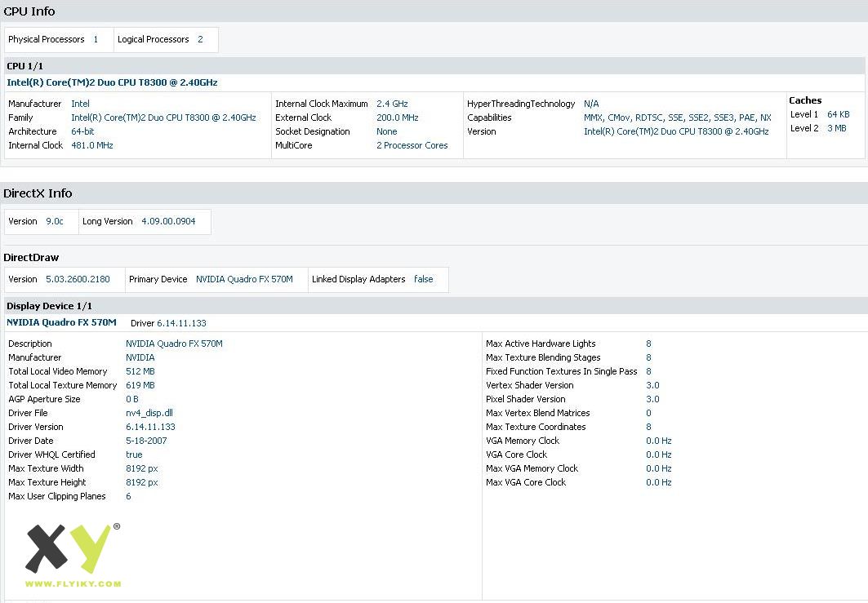Click the Total Local Texture Memory value "619 MB"
This screenshot has width=868, height=603.
(140, 385)
